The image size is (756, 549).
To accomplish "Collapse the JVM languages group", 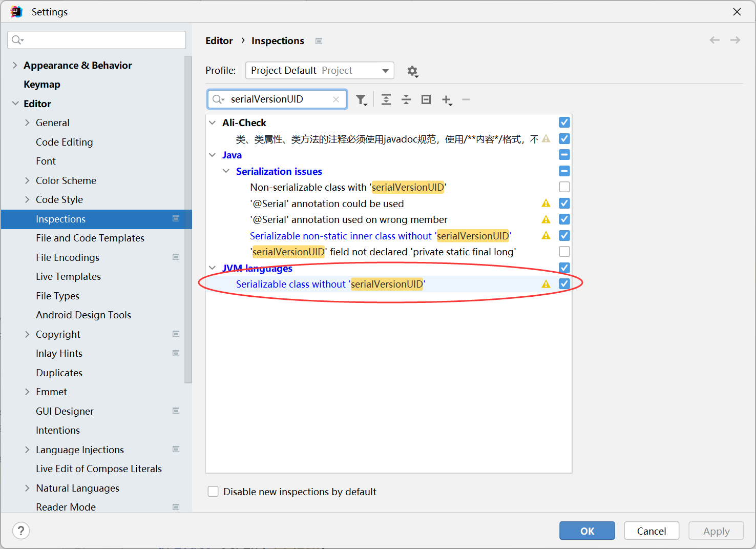I will pos(213,268).
